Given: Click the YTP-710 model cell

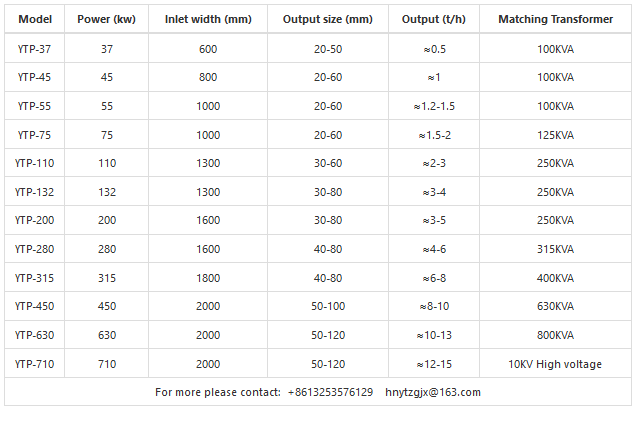Looking at the screenshot, I should pyautogui.click(x=35, y=364).
